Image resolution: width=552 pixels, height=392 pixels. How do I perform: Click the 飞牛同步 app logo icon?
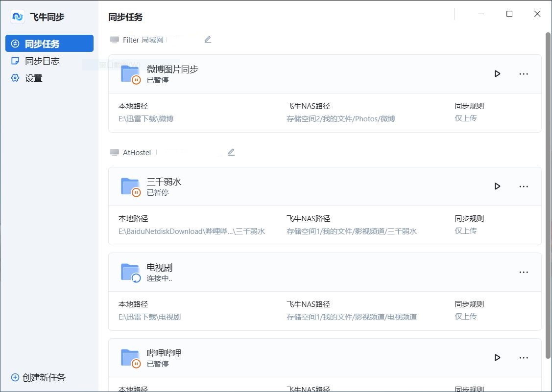(18, 17)
